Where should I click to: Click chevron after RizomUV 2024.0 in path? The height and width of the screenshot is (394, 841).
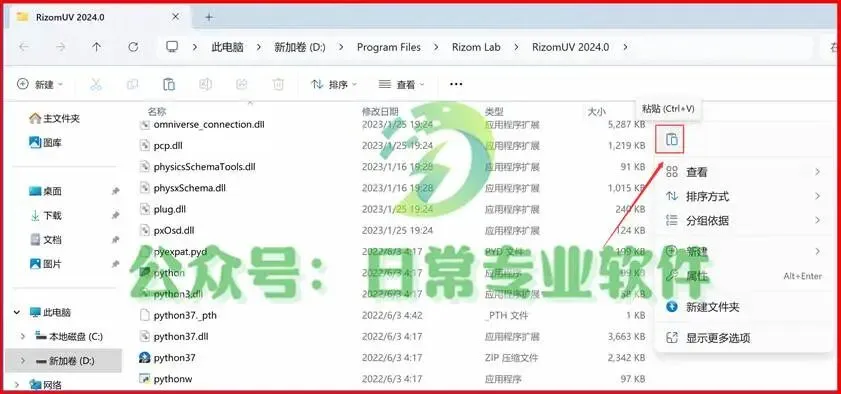click(x=625, y=47)
